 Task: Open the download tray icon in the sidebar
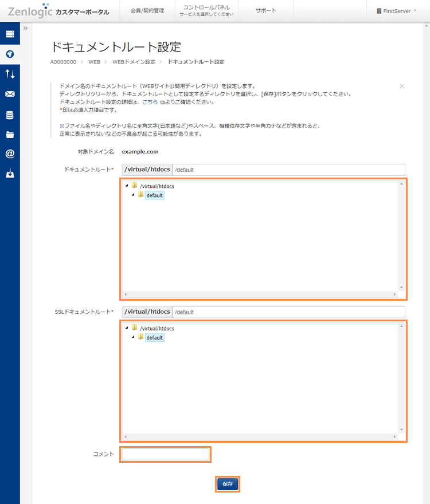pos(10,174)
